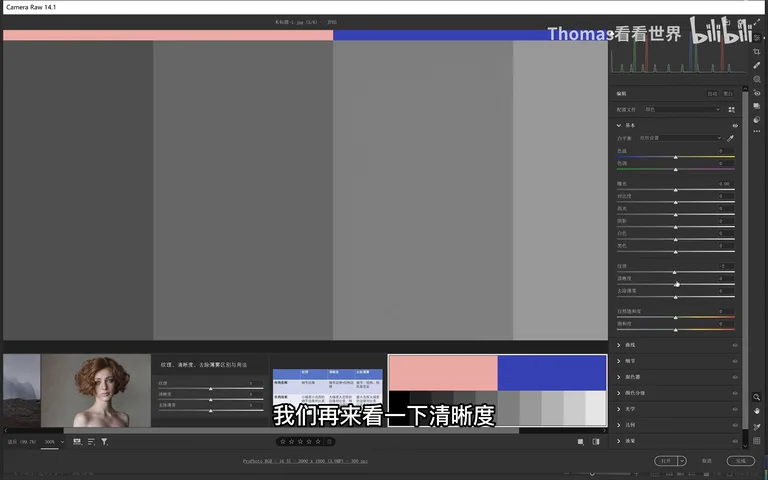Click the 纹理 texture slider handle
The width and height of the screenshot is (768, 480).
pyautogui.click(x=674, y=272)
